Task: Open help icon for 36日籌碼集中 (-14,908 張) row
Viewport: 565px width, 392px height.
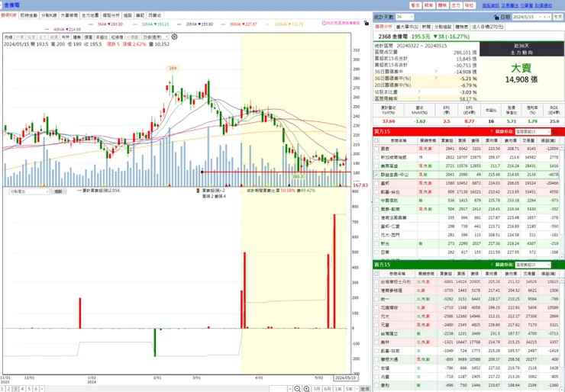Action: (x=436, y=72)
